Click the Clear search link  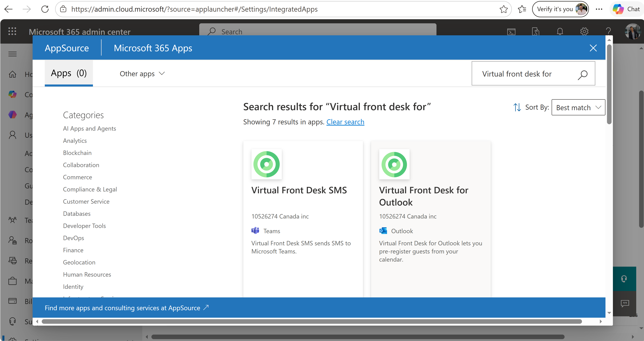click(x=345, y=122)
